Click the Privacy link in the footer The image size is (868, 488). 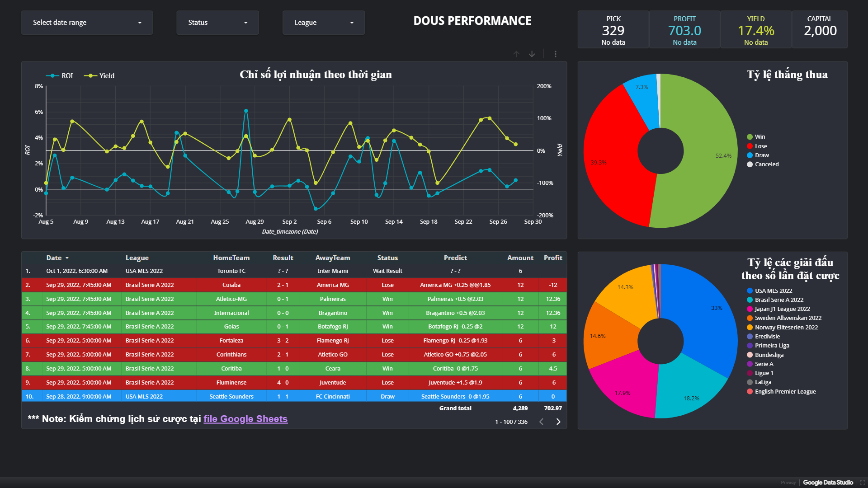(x=788, y=482)
